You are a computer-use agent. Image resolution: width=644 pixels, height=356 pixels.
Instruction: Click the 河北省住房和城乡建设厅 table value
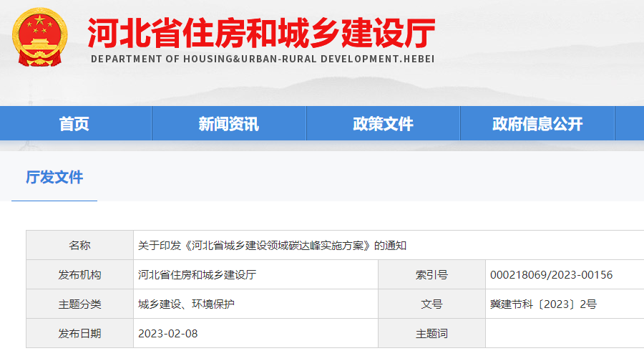197,274
